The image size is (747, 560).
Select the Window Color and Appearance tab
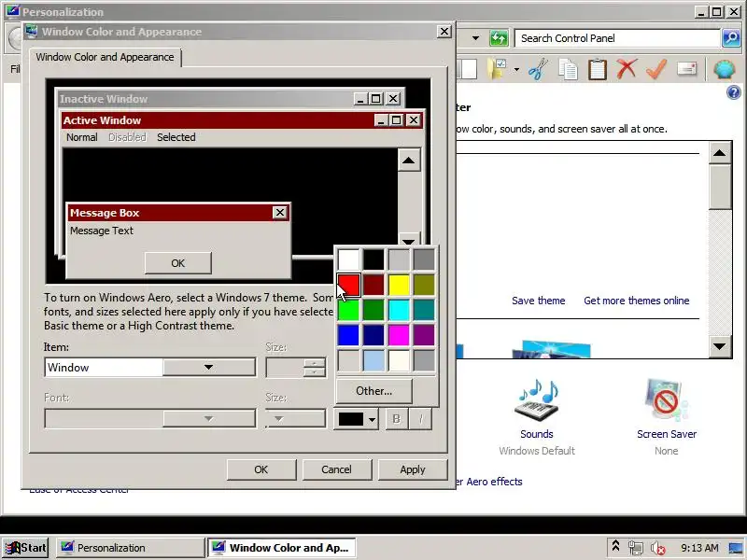[105, 57]
